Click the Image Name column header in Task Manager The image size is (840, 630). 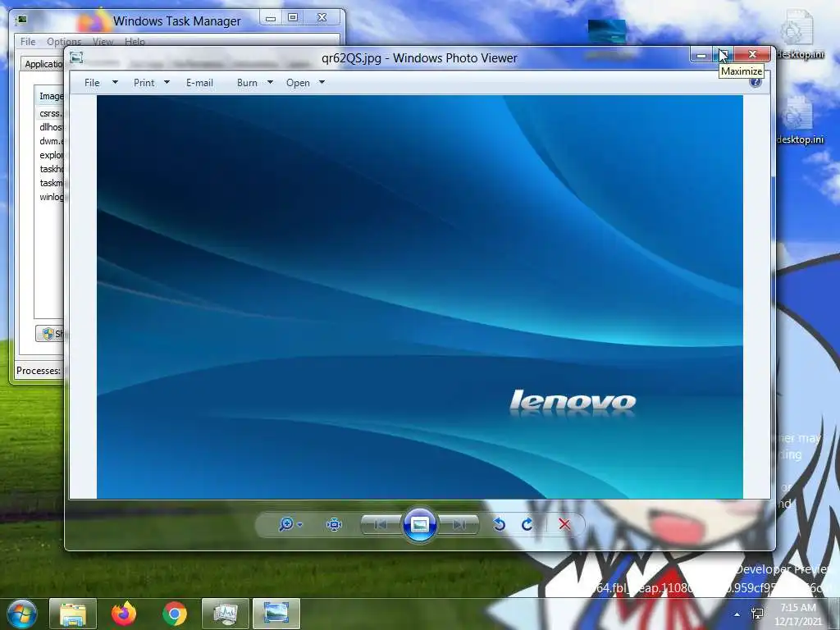[x=50, y=96]
